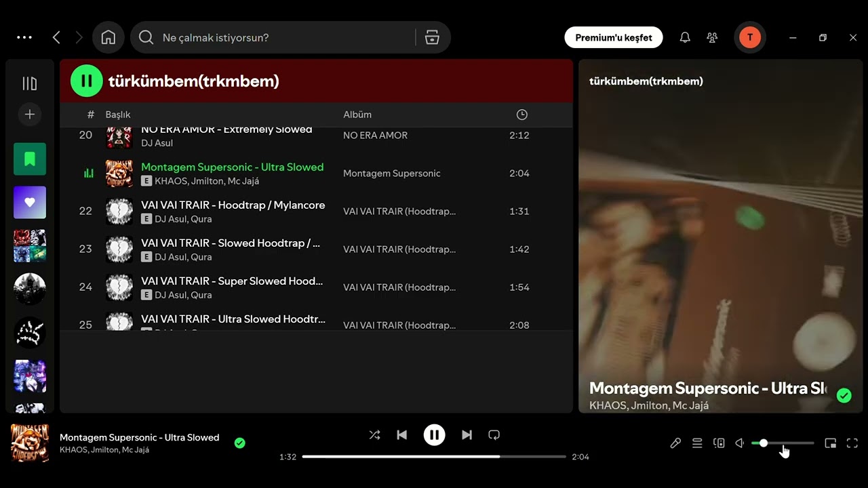Open the white scribble logo artist in sidebar

click(x=30, y=333)
